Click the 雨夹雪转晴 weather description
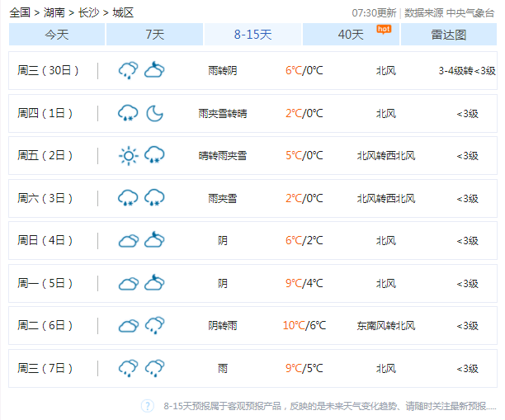Viewport: 505px width, 420px height. click(223, 113)
